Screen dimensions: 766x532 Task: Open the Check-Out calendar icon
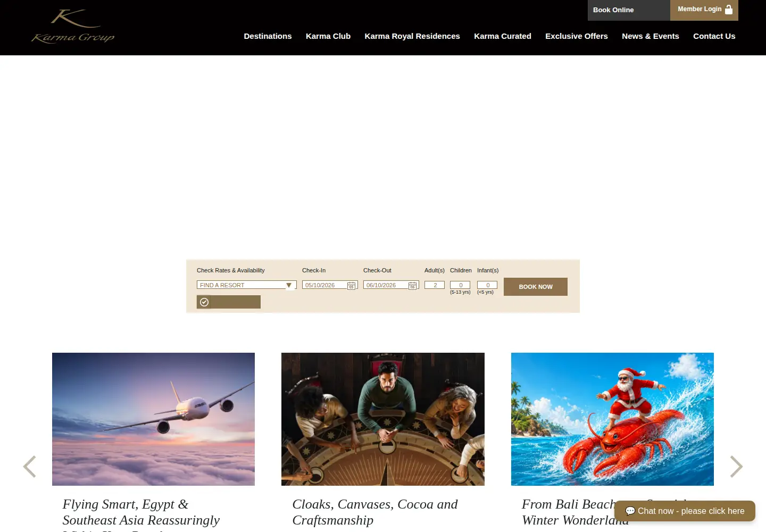click(x=412, y=286)
